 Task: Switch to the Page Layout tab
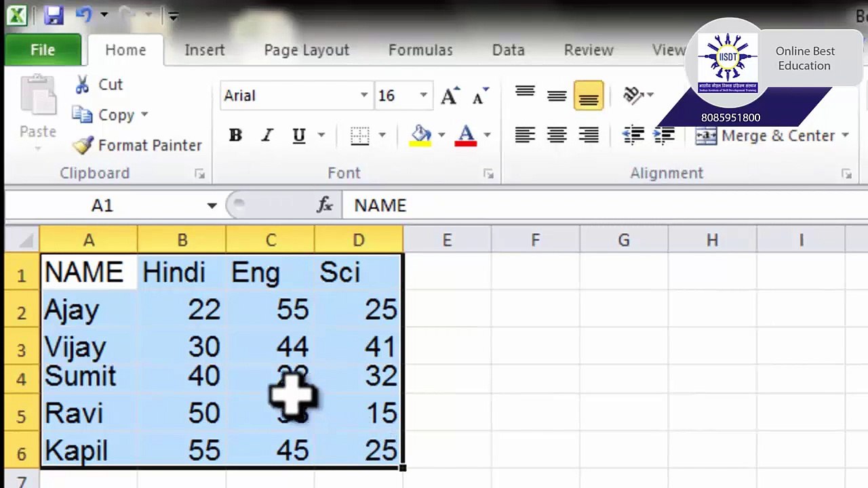pos(307,50)
